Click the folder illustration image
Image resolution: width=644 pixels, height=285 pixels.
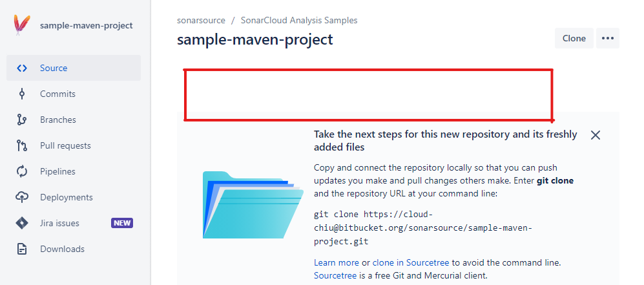coord(252,204)
